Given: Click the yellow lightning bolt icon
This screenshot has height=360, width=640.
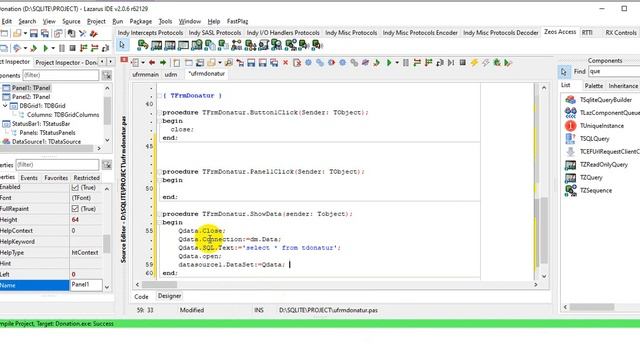Looking at the screenshot, I should tap(474, 62).
